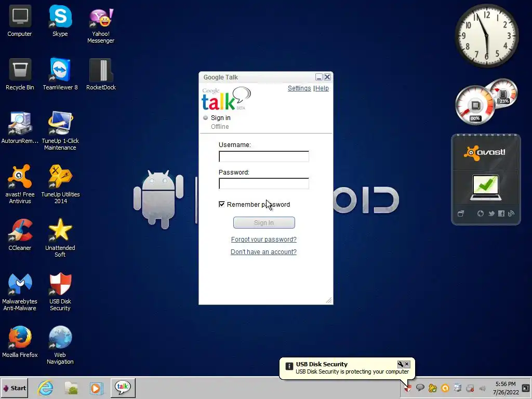Open the Forgot your password link

point(263,240)
